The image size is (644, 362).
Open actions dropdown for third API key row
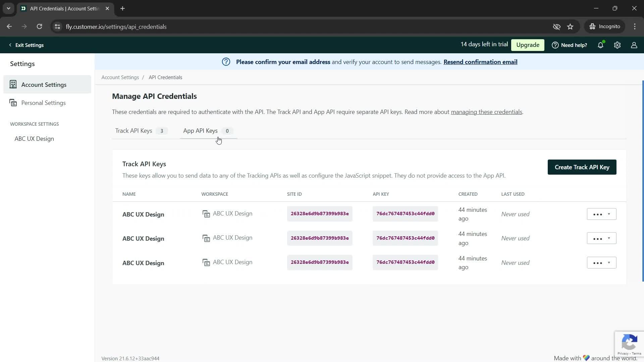(601, 263)
